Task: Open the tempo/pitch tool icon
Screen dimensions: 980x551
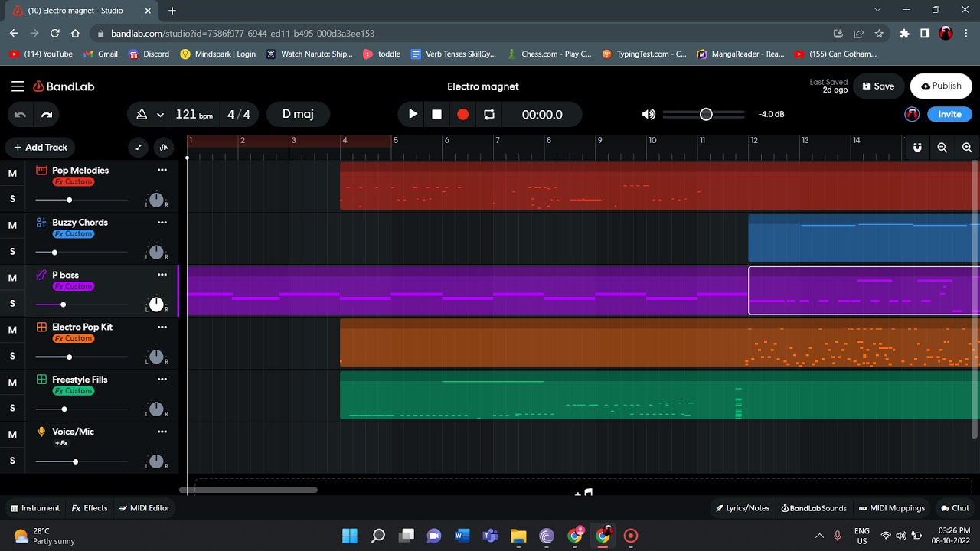Action: [163, 148]
